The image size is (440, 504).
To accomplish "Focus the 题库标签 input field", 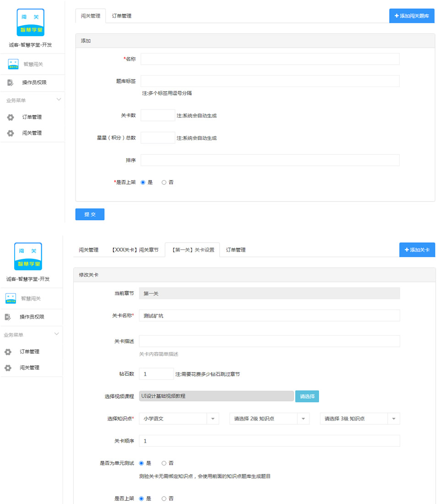I will pos(270,81).
